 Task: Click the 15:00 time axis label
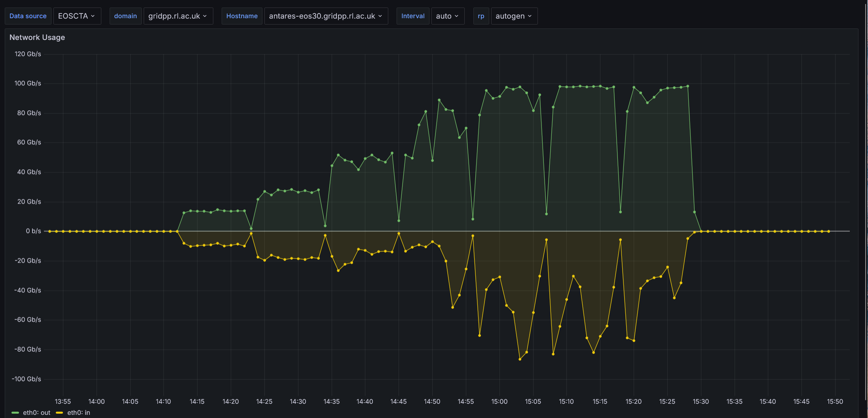tap(499, 401)
